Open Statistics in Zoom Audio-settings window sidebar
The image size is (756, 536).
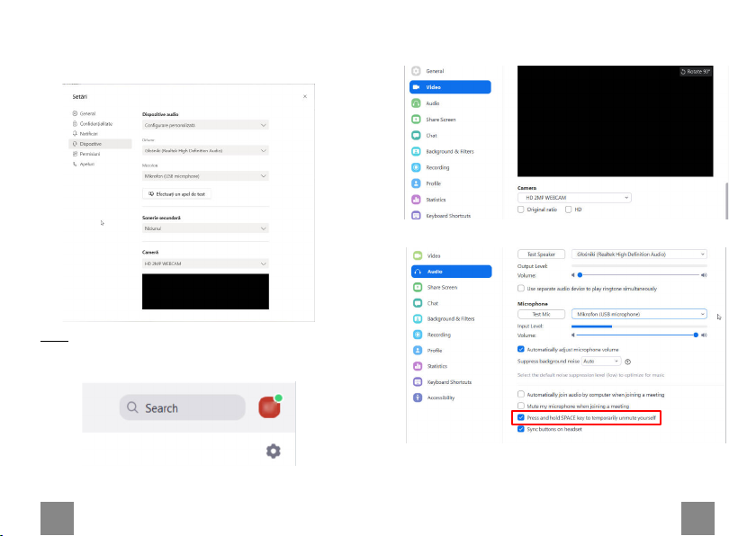pyautogui.click(x=430, y=366)
